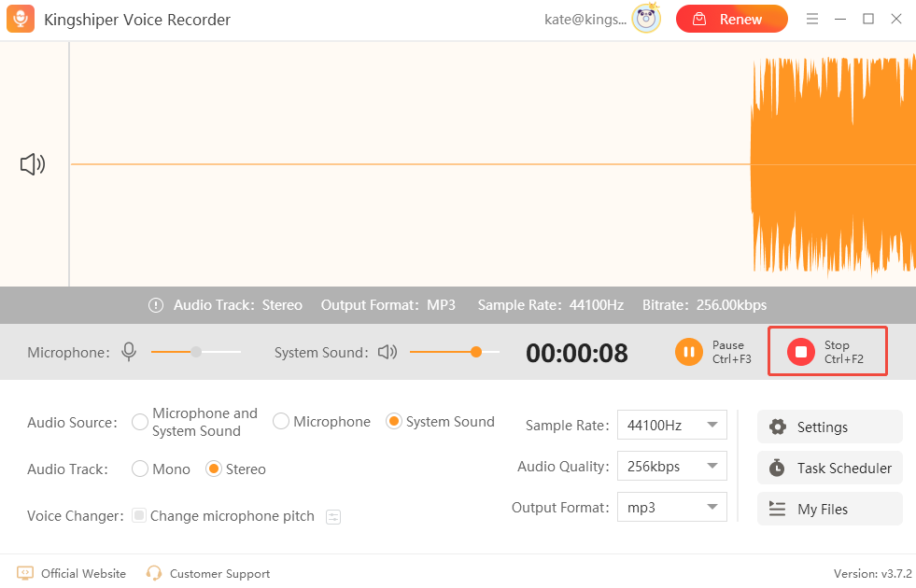Click the Pause Ctrl+F3 label
This screenshot has width=916, height=588.
(x=731, y=352)
